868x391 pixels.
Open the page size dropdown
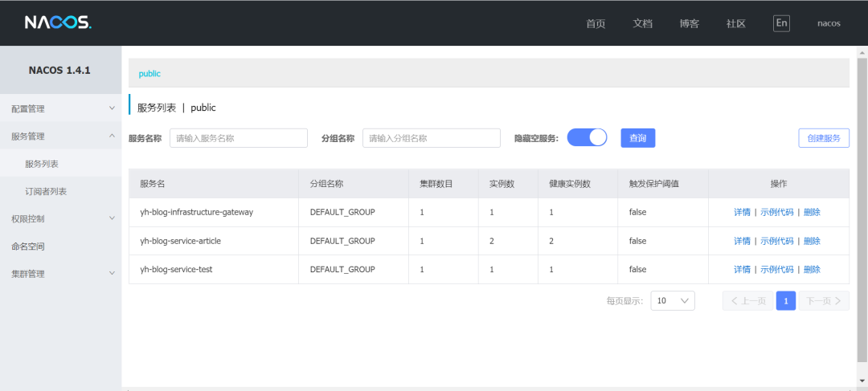[x=672, y=301]
